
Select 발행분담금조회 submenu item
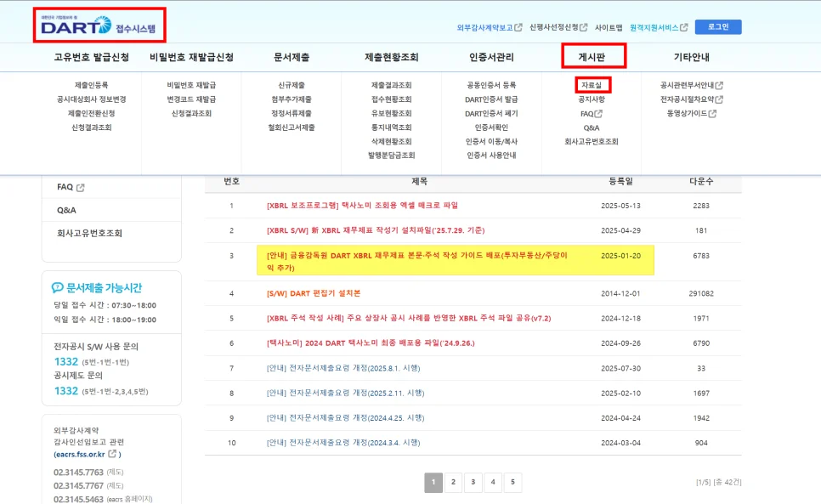point(391,155)
